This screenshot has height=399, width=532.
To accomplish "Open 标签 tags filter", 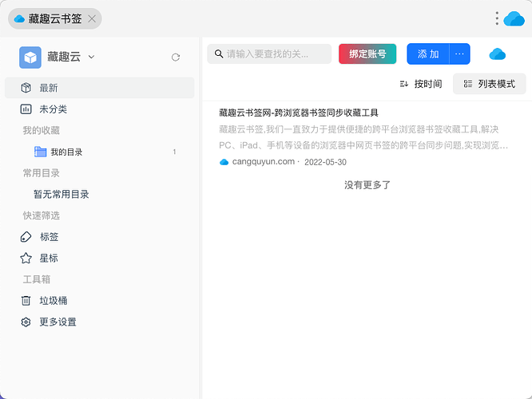I will tap(48, 237).
